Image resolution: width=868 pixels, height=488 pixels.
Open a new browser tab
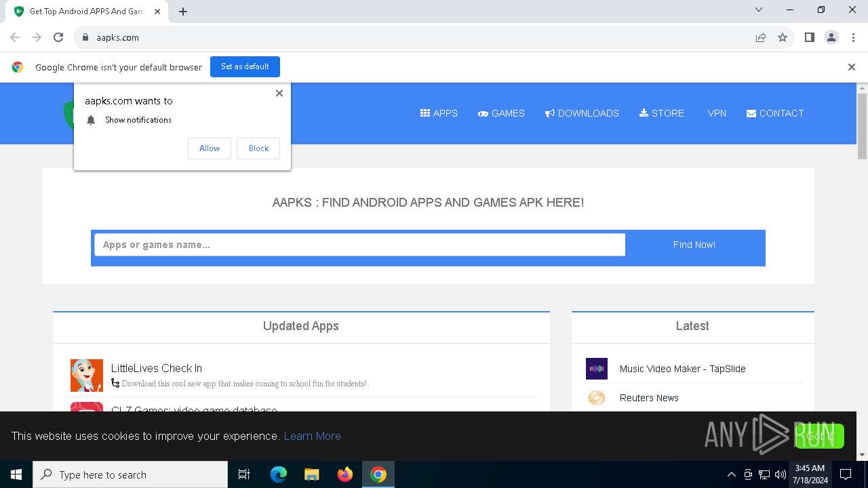tap(183, 12)
